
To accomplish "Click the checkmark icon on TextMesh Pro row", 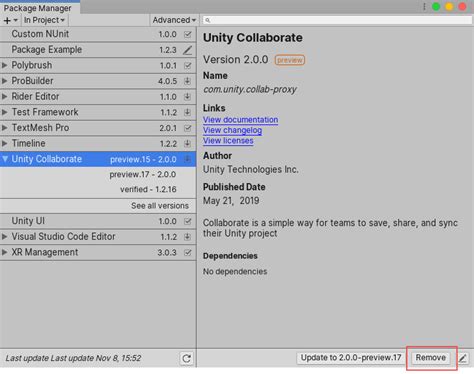I will coord(188,128).
